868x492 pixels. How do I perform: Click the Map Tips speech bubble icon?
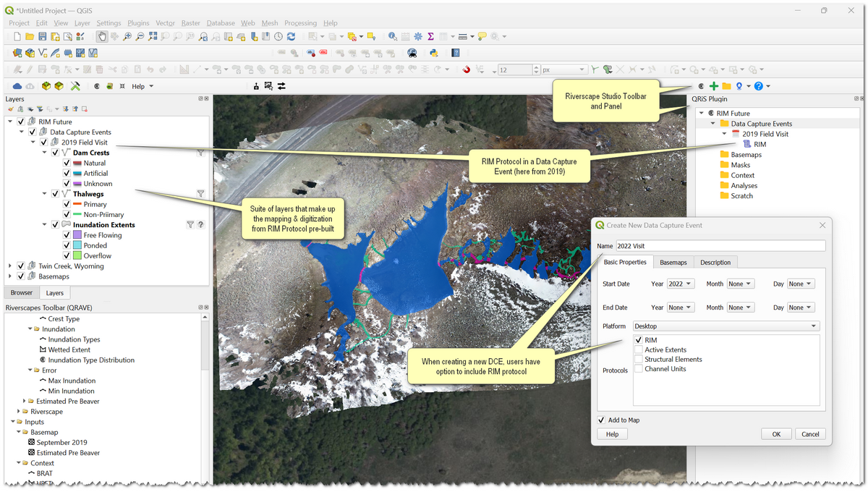point(482,36)
